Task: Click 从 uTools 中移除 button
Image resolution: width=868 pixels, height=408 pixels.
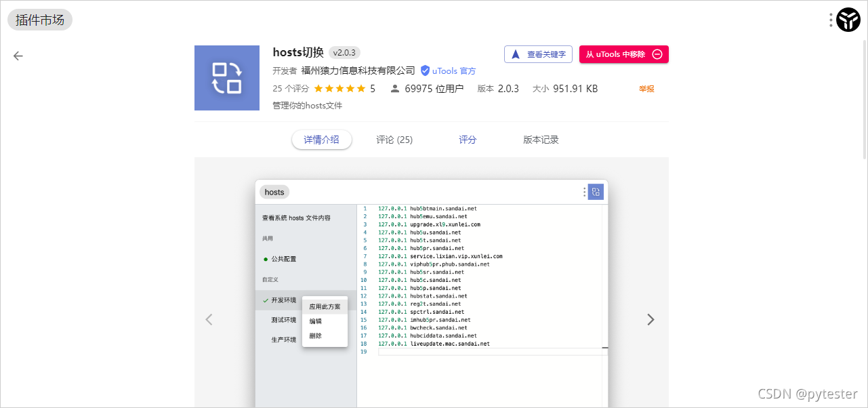Action: click(624, 54)
